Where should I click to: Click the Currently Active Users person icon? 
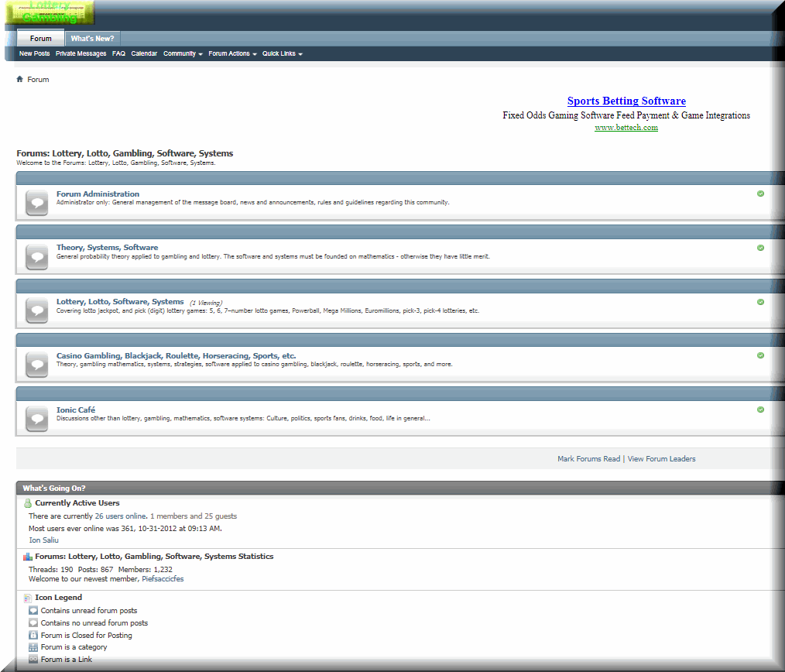[28, 503]
